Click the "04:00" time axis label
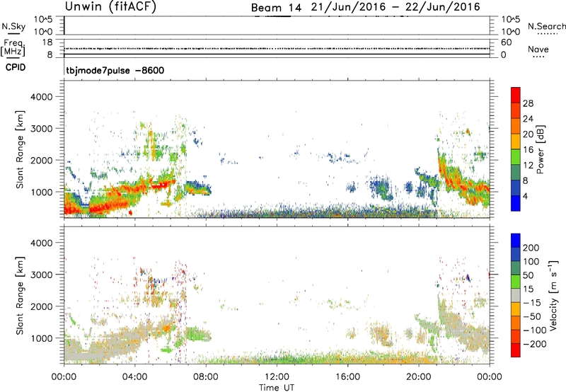Screen dimensions: 566x392 [x=134, y=377]
